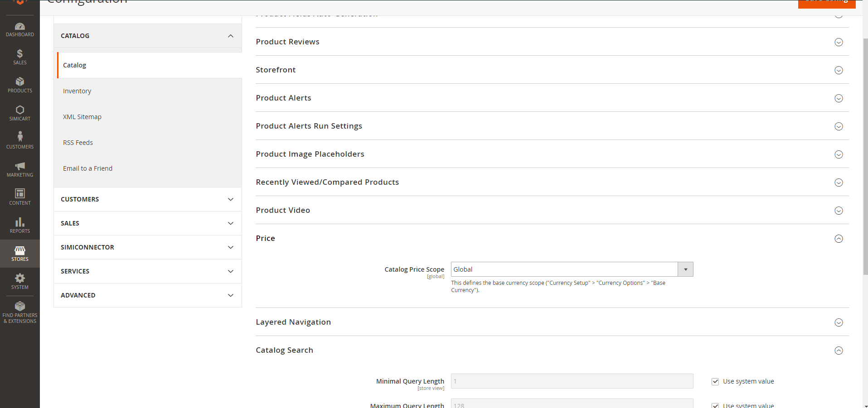Toggle Use system value for Minimal Query Length
The height and width of the screenshot is (408, 868).
tap(715, 382)
